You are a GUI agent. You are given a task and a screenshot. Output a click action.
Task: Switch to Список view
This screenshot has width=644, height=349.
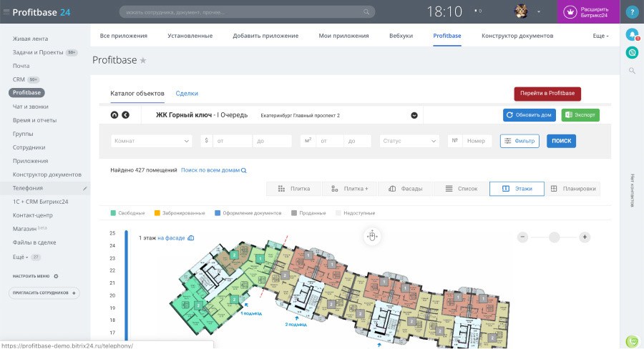tap(462, 189)
